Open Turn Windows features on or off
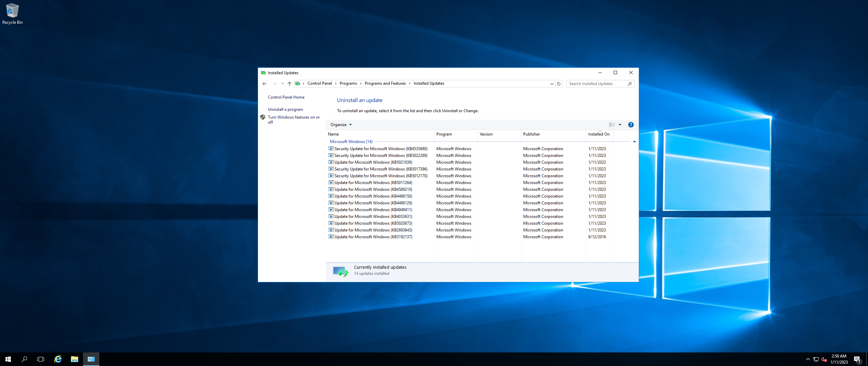Screen dimensions: 868x366 coord(294,120)
